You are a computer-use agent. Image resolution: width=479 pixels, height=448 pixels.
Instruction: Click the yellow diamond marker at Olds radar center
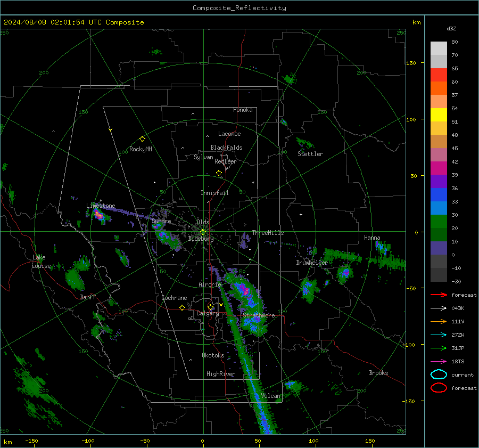(x=203, y=232)
